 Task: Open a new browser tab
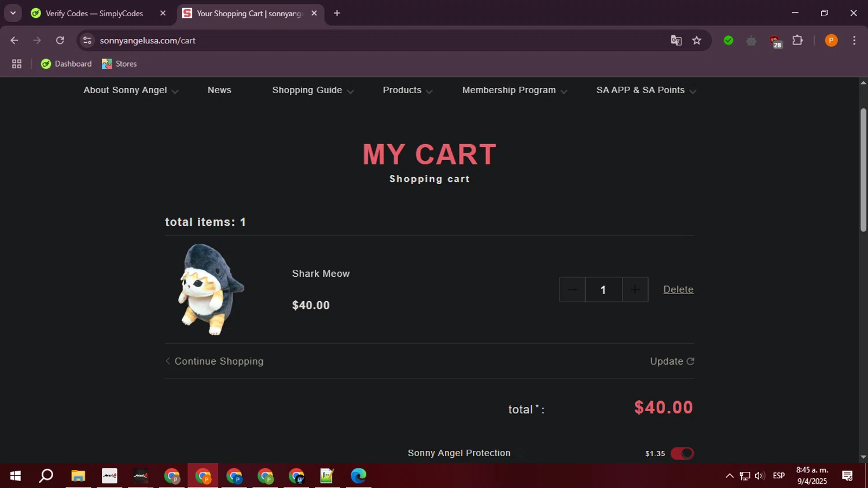point(337,13)
